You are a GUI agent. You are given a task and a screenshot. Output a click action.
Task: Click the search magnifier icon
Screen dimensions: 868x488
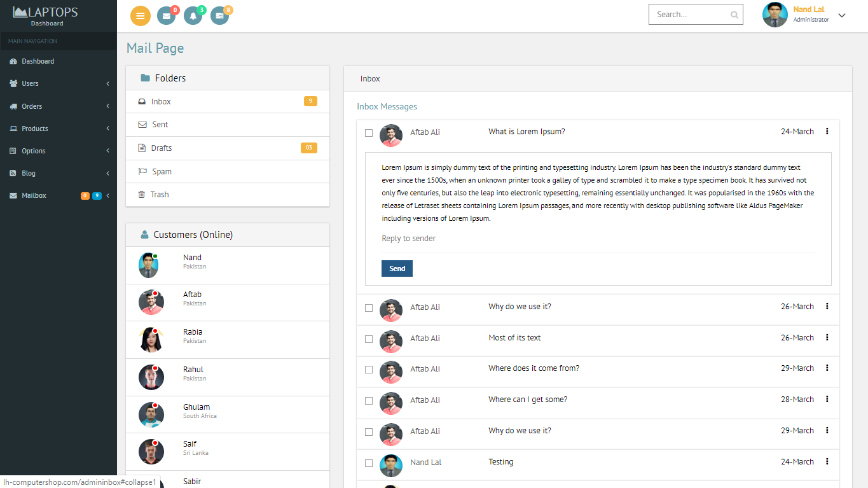click(734, 15)
